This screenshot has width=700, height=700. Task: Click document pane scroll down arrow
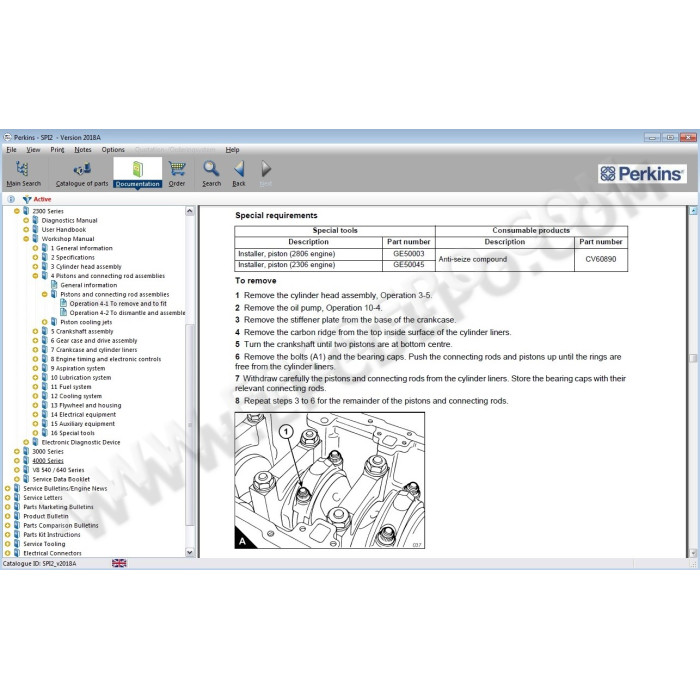(x=693, y=553)
